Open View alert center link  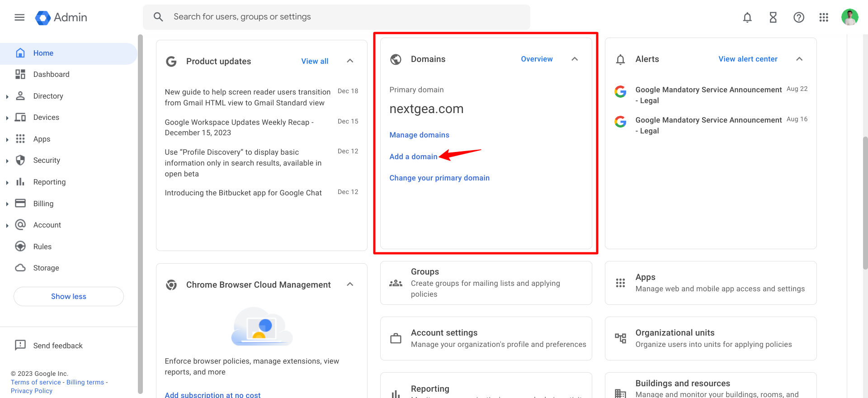[x=748, y=59]
